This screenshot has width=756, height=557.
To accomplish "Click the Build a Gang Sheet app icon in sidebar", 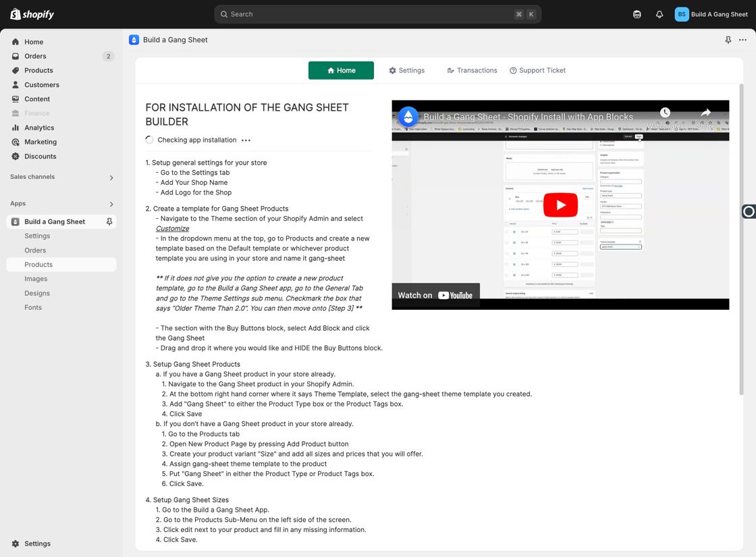I will (16, 222).
